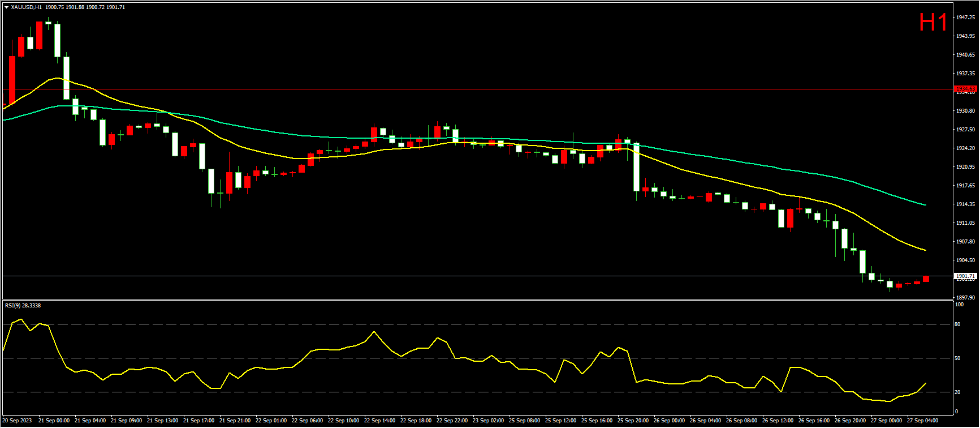Click the 21 Sep 09:00 time label
980x428 pixels.
[126, 421]
